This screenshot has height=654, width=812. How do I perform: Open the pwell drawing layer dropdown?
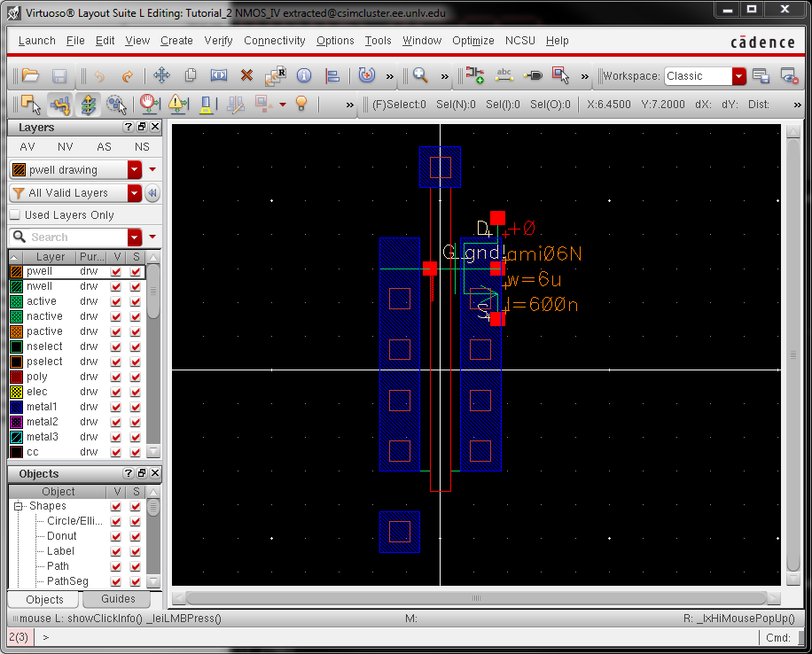[135, 170]
